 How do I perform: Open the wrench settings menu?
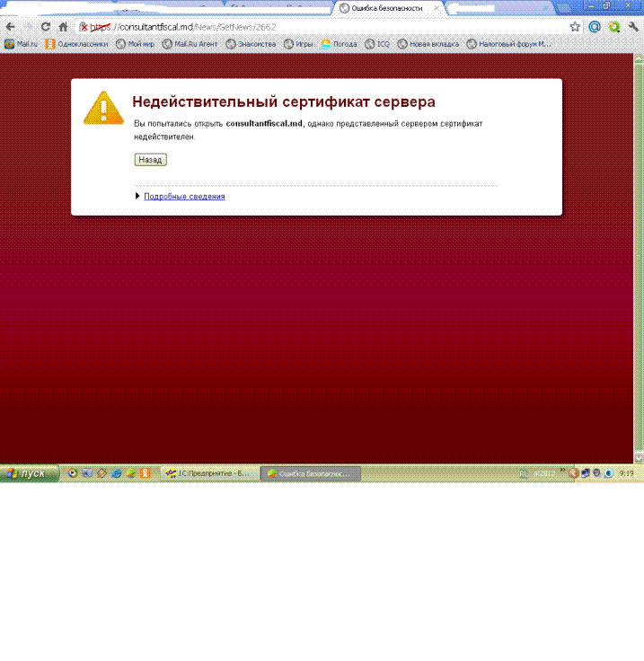[x=633, y=27]
